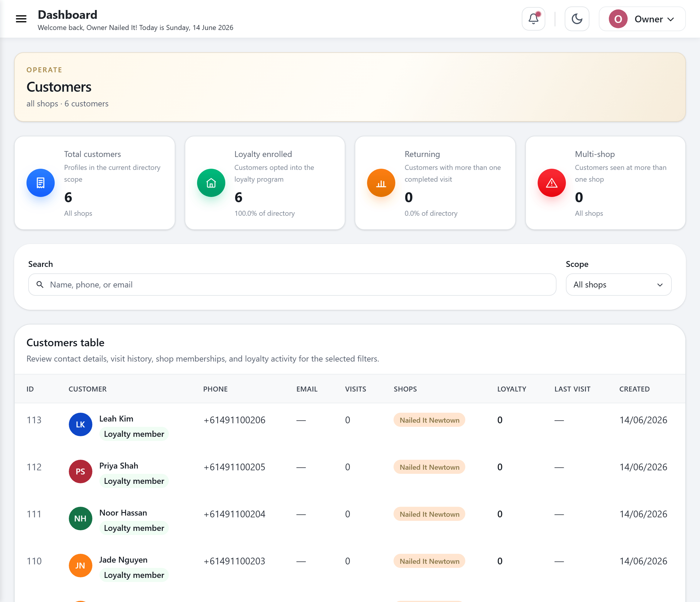Viewport: 700px width, 602px height.
Task: Open the Noor Hassan customer name
Action: 123,513
